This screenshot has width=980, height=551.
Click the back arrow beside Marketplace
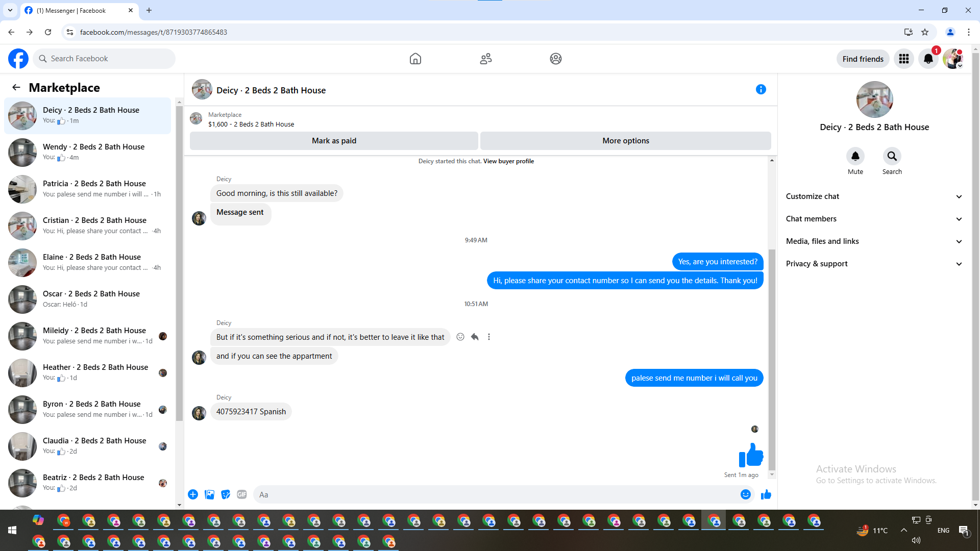coord(16,87)
